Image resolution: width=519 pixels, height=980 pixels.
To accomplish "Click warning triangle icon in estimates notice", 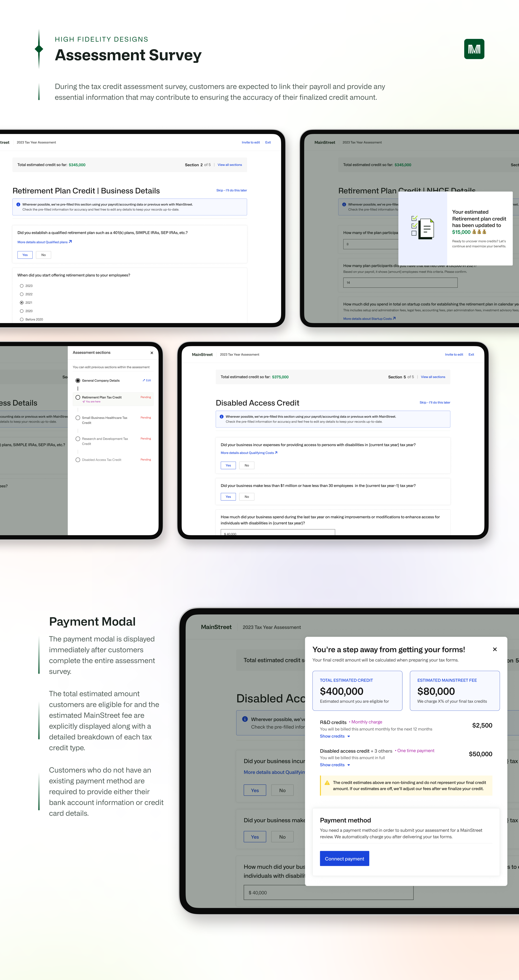I will click(327, 783).
